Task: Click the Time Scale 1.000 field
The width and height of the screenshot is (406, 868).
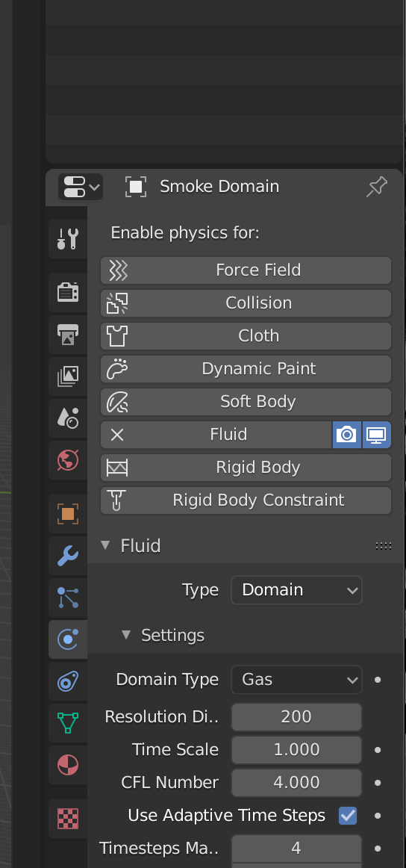Action: [x=296, y=749]
